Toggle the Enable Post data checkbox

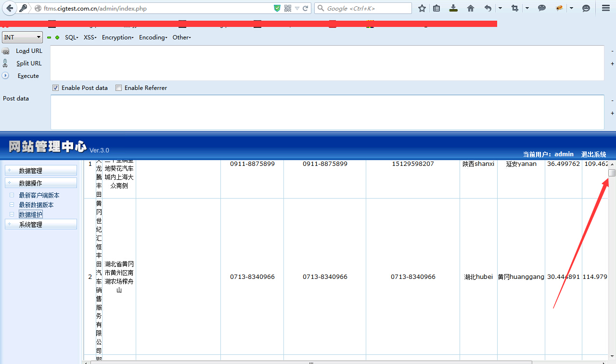coord(55,88)
